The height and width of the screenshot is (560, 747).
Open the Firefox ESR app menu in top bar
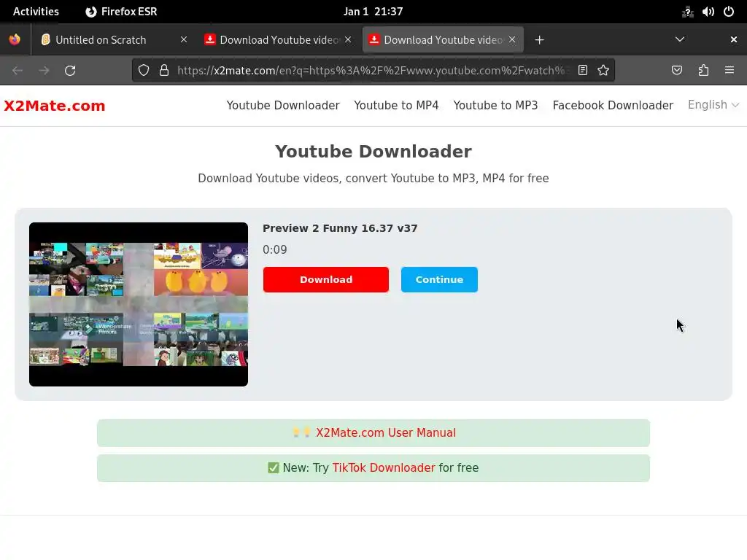(121, 12)
